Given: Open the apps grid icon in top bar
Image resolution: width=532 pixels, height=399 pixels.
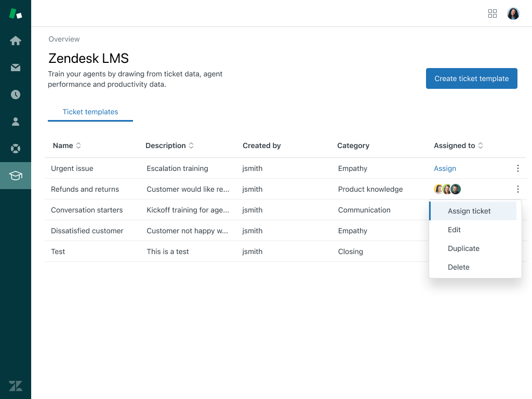Looking at the screenshot, I should (x=492, y=14).
